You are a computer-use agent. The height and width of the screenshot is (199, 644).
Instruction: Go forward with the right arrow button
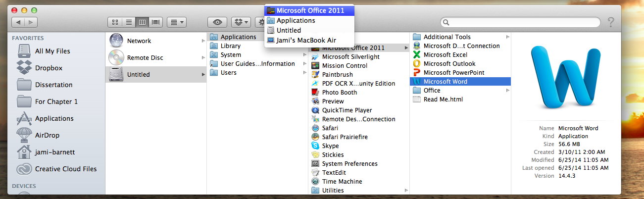pos(31,22)
